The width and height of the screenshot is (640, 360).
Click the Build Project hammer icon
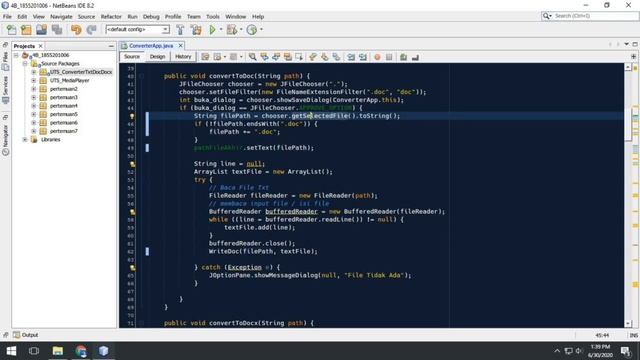180,30
